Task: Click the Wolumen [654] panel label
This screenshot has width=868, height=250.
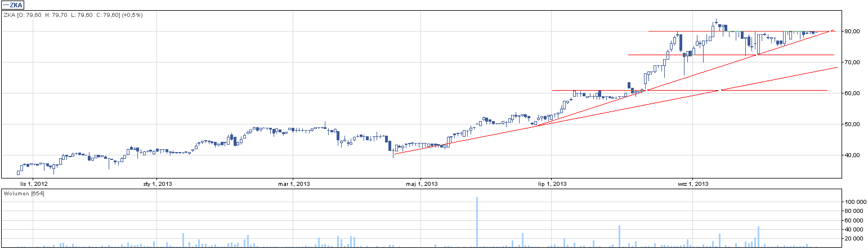Action: click(24, 194)
